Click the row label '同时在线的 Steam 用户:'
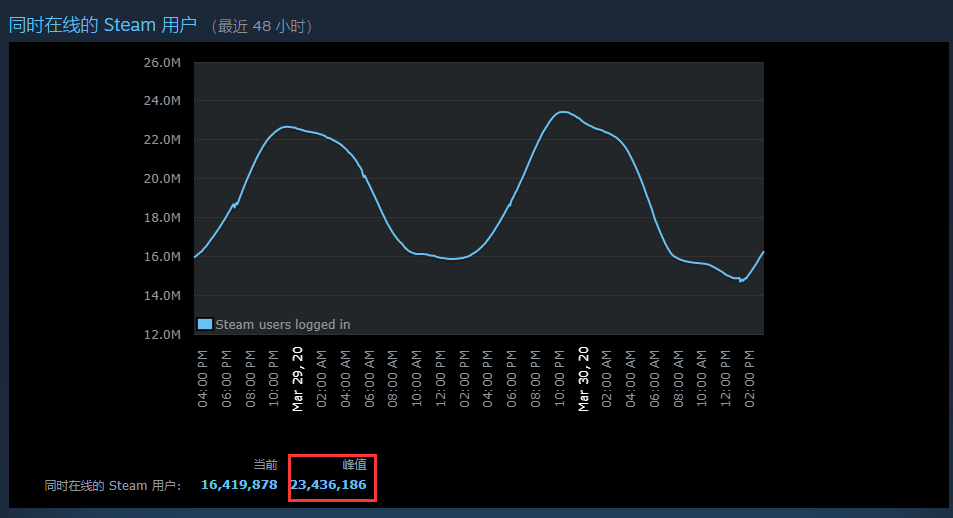 113,486
